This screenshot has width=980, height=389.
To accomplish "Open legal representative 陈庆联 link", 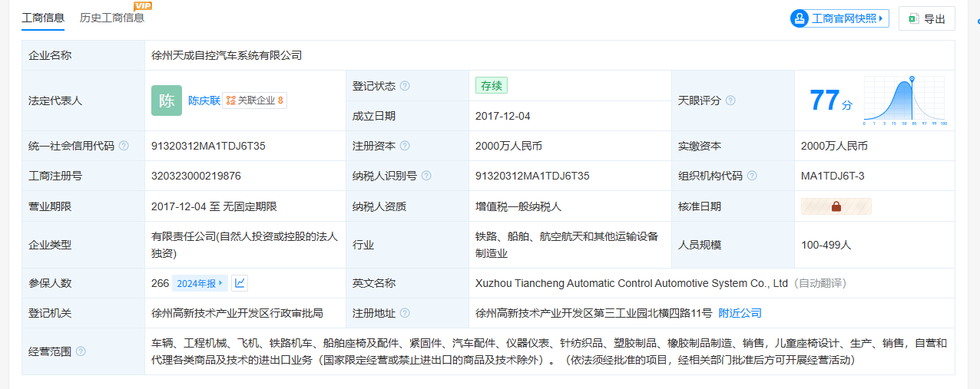I will (x=204, y=101).
